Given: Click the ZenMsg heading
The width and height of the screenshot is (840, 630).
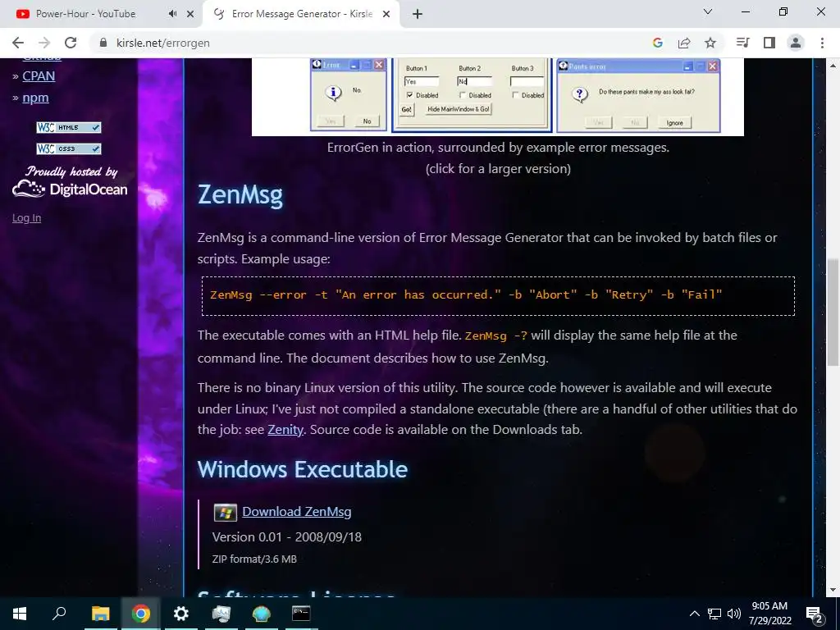Looking at the screenshot, I should tap(240, 194).
